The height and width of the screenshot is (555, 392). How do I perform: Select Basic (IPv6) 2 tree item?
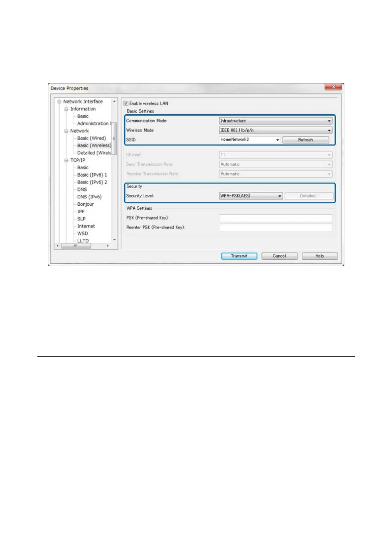(x=92, y=182)
